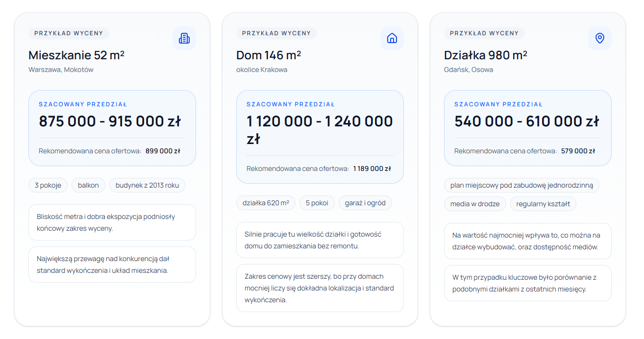Click the 3 pokoje tag
Image resolution: width=644 pixels, height=339 pixels.
tap(48, 185)
